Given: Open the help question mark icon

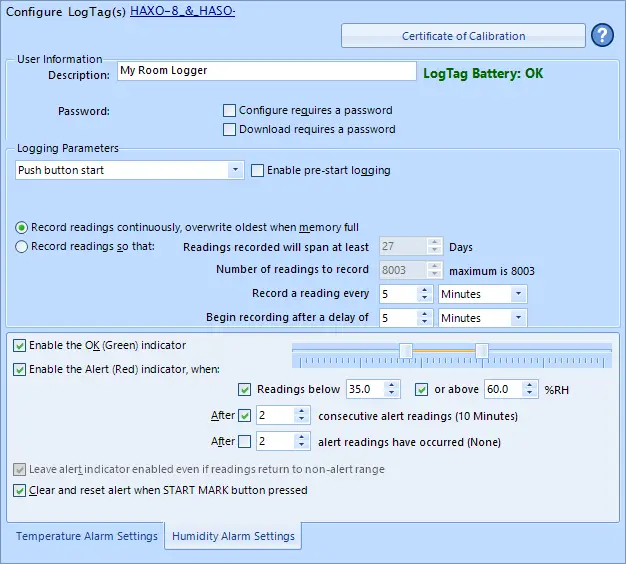Looking at the screenshot, I should click(x=602, y=36).
